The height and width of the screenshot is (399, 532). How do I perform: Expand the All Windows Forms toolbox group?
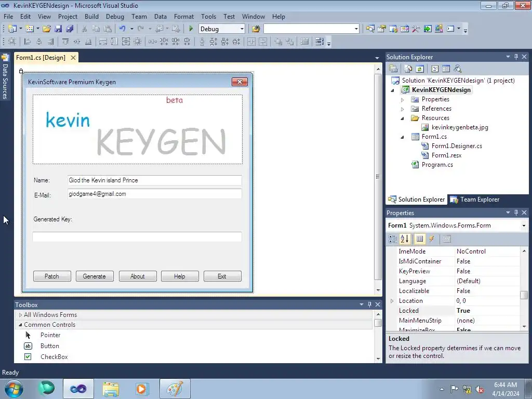[x=20, y=315]
